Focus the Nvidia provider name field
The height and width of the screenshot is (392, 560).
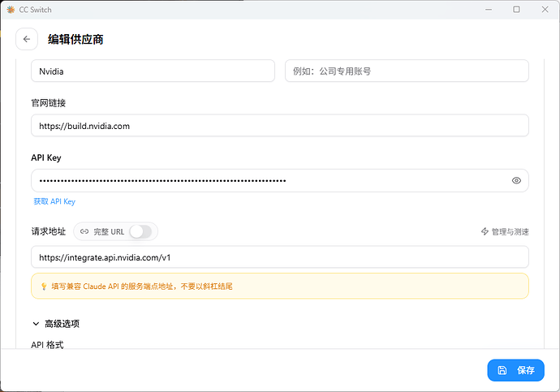point(153,71)
